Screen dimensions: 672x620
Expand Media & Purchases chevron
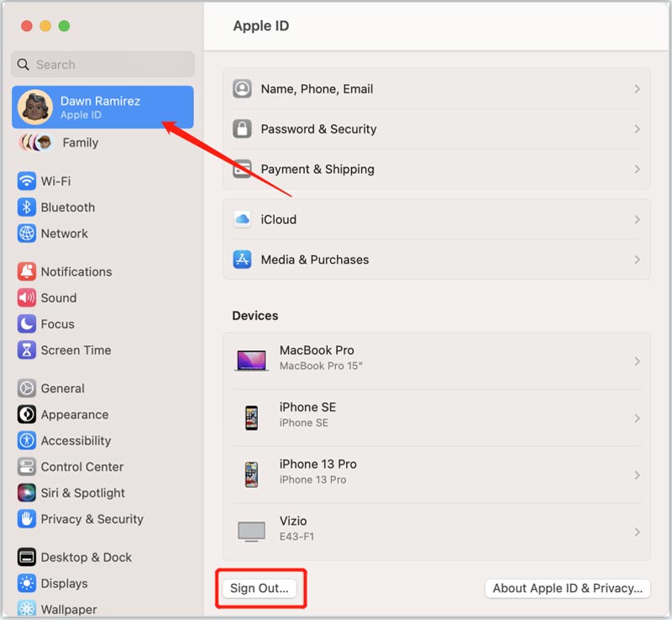click(637, 260)
